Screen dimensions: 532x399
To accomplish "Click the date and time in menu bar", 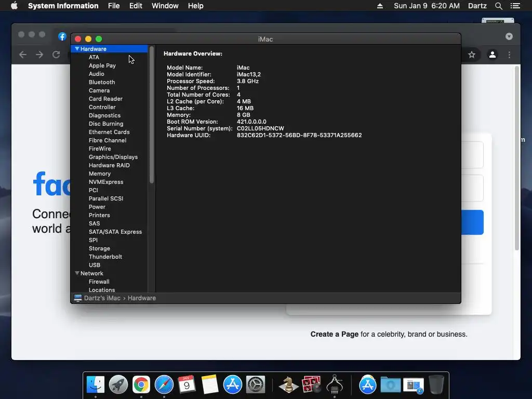I will [427, 6].
